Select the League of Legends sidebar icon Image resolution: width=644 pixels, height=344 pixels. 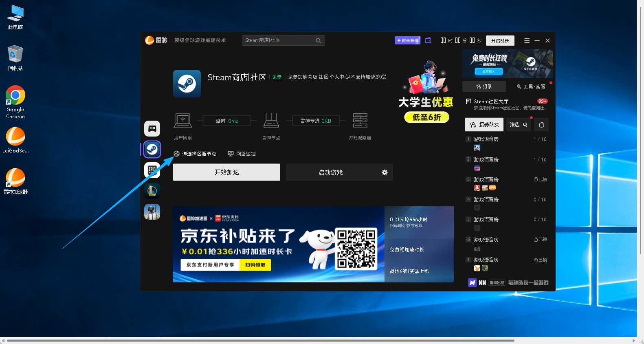point(152,191)
